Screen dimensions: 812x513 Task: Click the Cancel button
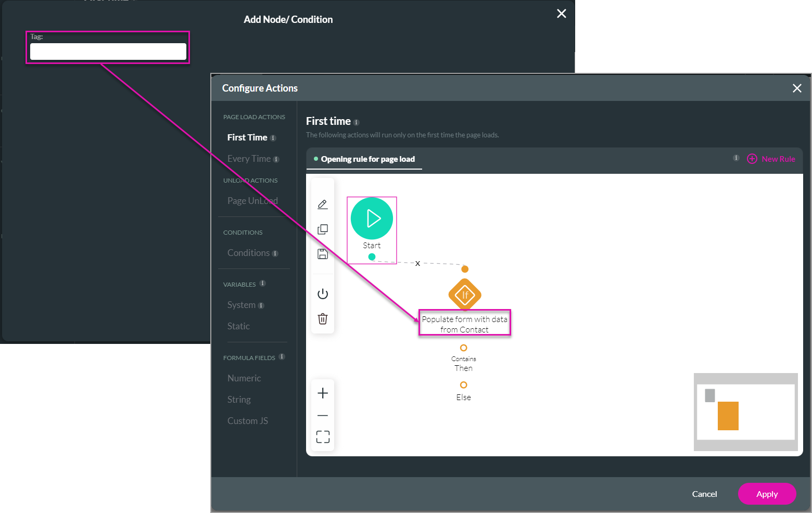[x=704, y=494]
